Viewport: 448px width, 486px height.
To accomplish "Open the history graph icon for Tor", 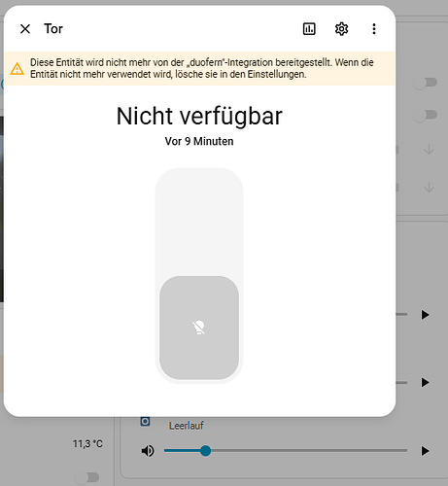I will click(309, 29).
